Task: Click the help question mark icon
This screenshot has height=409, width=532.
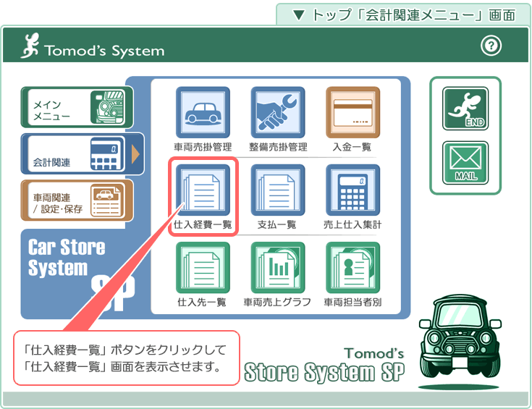Action: coord(491,46)
